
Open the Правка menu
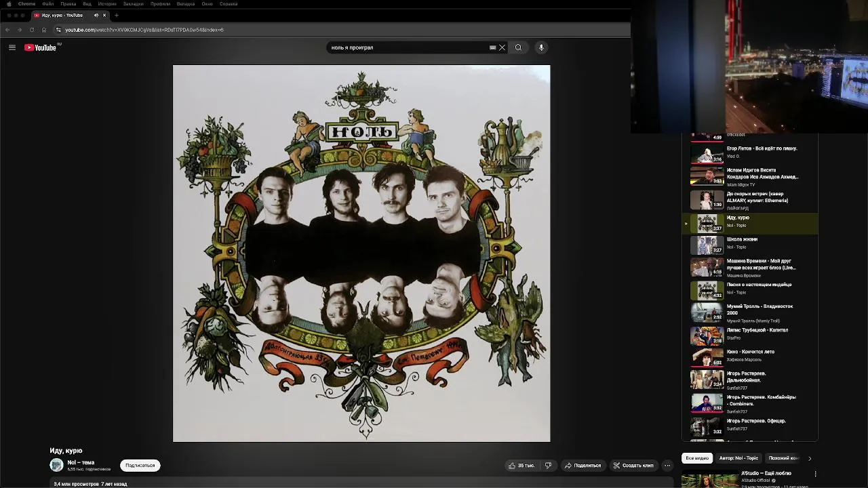[68, 4]
